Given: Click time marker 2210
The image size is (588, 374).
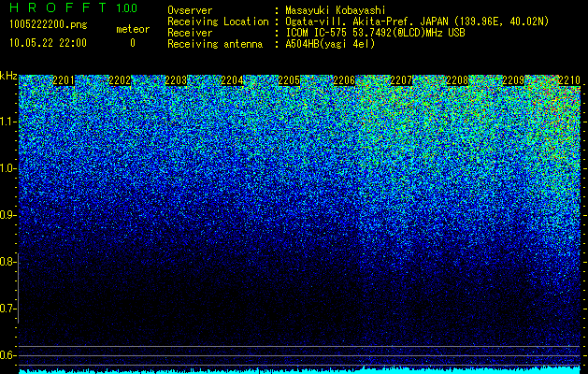Looking at the screenshot, I should pyautogui.click(x=569, y=80).
